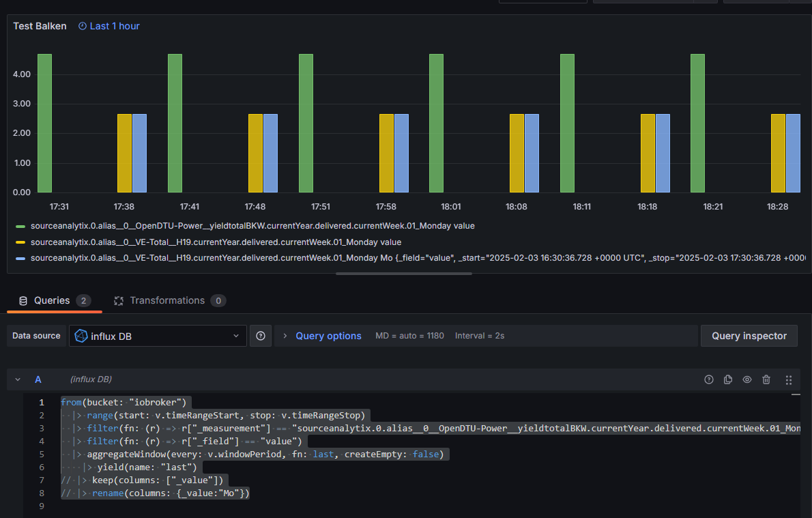Open the influx DB data source dropdown
812x518 pixels.
coord(158,336)
